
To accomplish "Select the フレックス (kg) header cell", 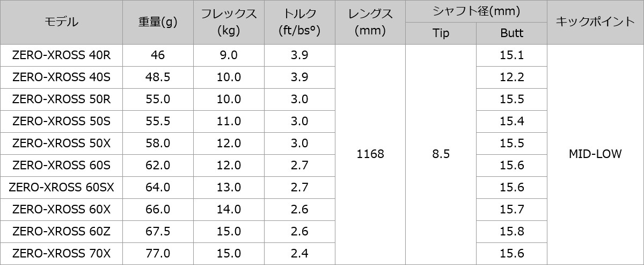I will point(229,22).
